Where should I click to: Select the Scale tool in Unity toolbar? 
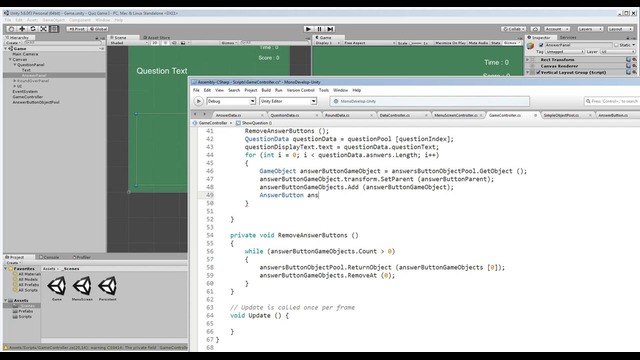click(43, 29)
